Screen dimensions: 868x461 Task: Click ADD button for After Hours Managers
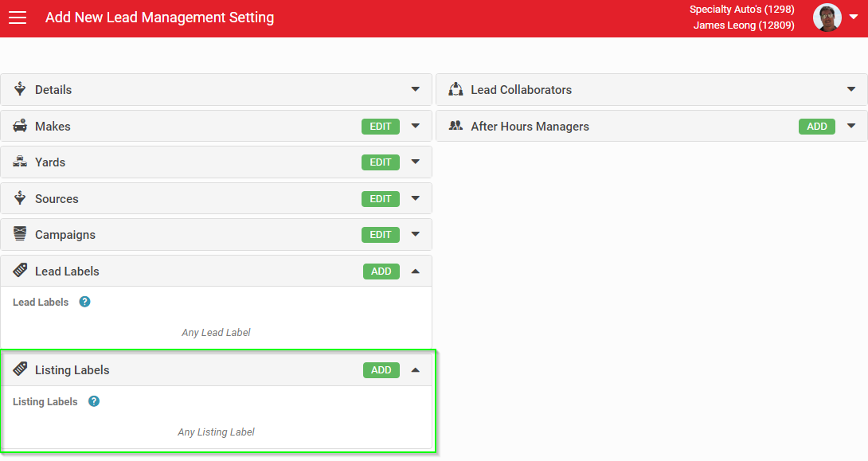816,126
